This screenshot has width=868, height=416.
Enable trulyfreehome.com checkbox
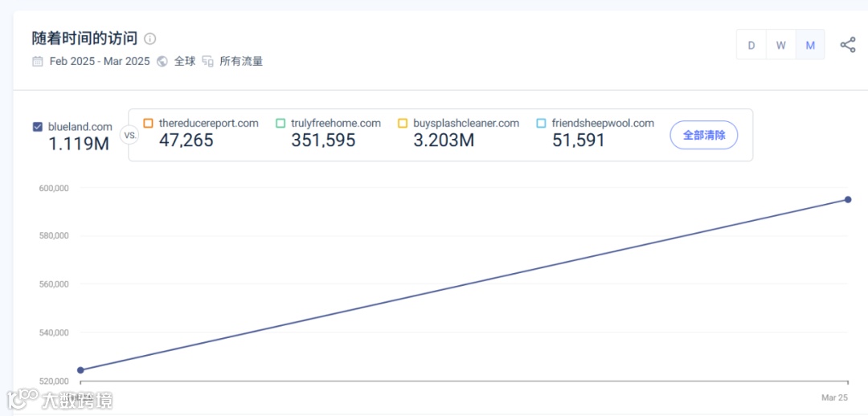click(x=280, y=124)
